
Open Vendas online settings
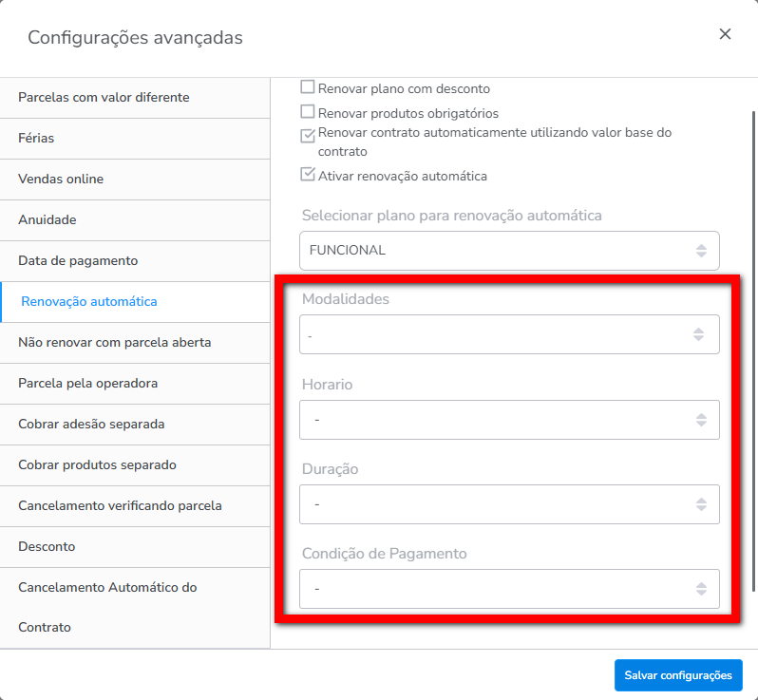(61, 179)
